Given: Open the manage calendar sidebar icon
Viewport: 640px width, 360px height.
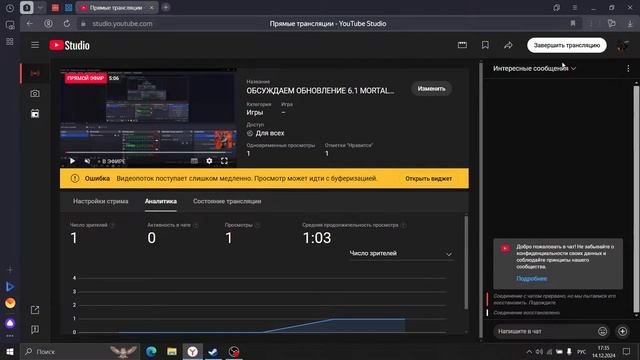Looking at the screenshot, I should coord(35,113).
